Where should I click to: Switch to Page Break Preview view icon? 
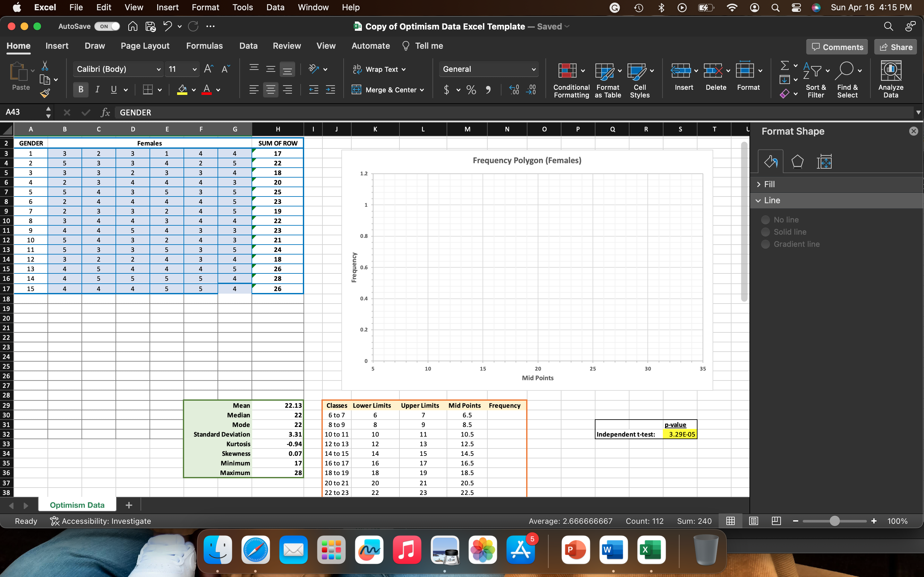[776, 521]
